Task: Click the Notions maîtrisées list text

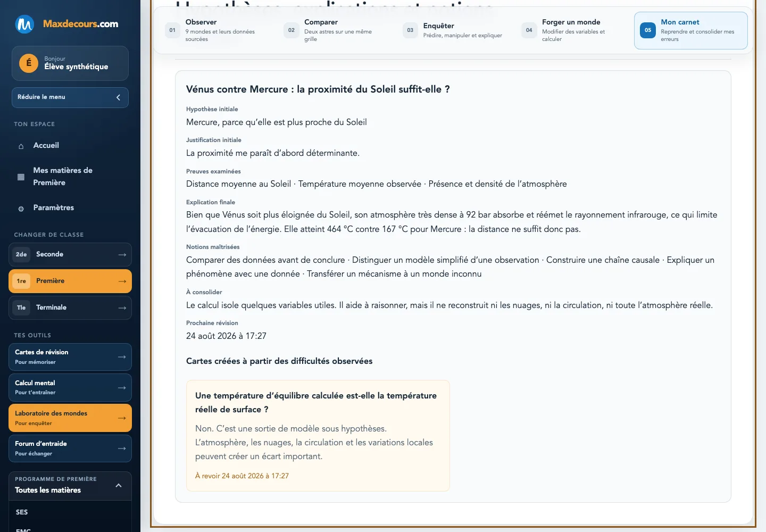Action: pos(450,267)
